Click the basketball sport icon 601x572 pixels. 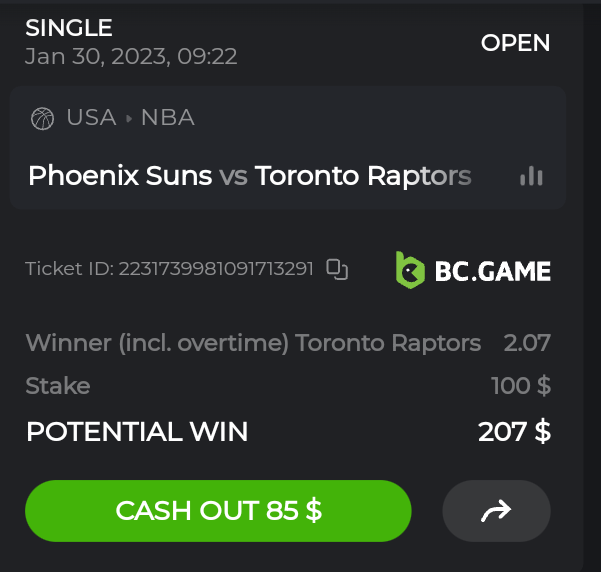[x=42, y=119]
